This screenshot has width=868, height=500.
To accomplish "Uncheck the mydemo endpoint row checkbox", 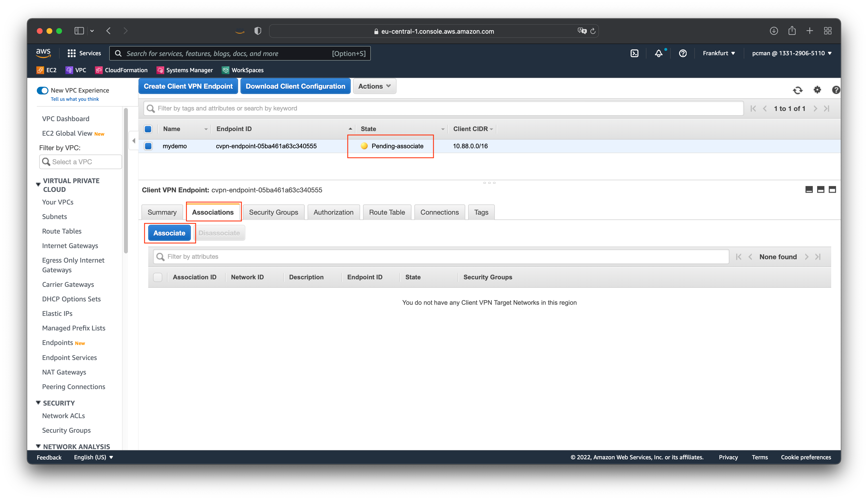I will [148, 146].
